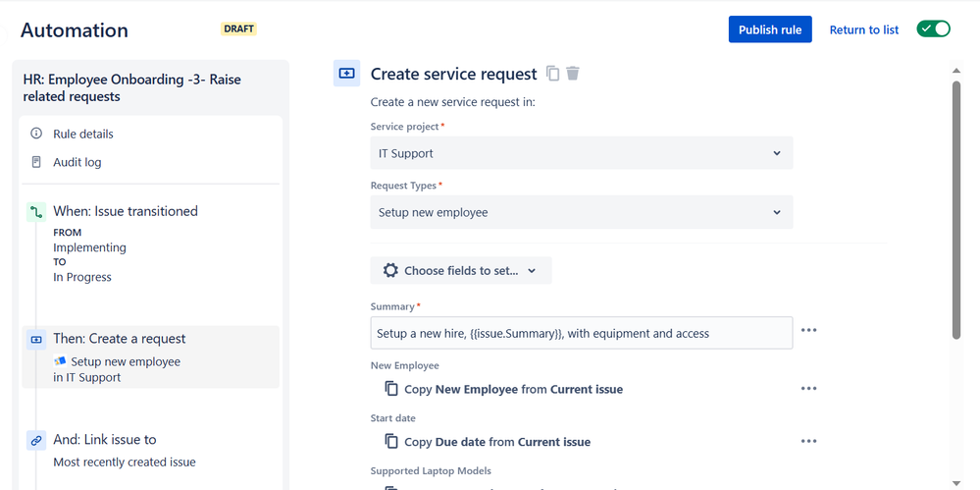
Task: Click the vertical scrollbar thumb
Action: pyautogui.click(x=955, y=209)
